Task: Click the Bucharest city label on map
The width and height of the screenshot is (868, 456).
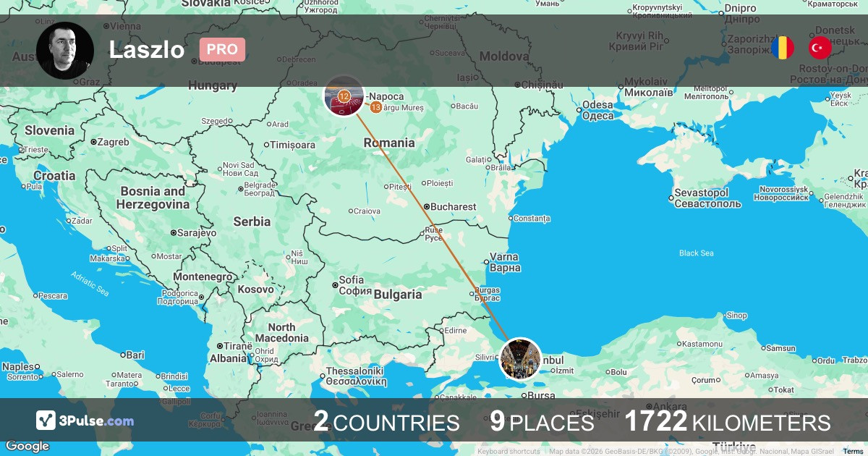Action: [454, 207]
